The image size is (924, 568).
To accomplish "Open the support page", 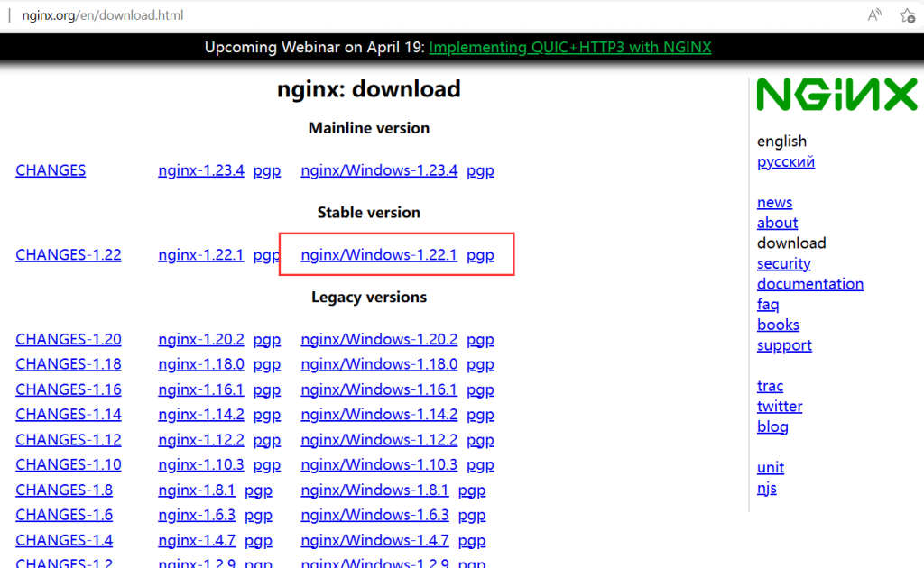I will (784, 345).
